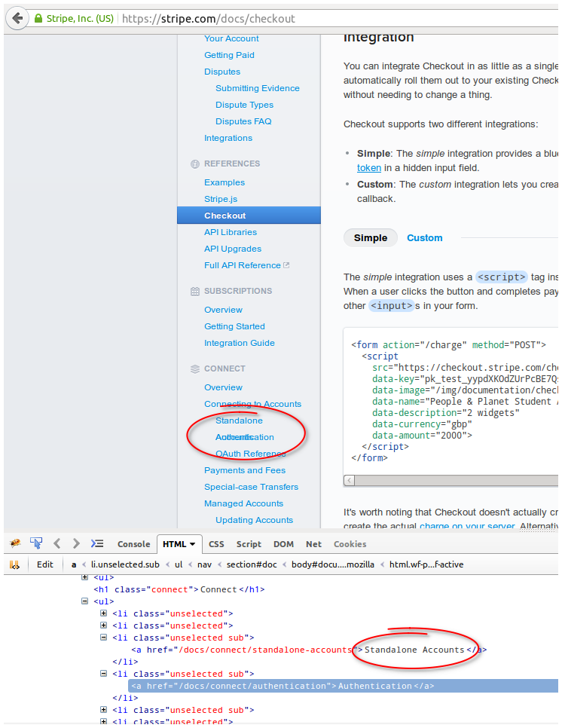Screen dimensions: 562x728
Task: Switch to the CSS tab
Action: tap(216, 544)
